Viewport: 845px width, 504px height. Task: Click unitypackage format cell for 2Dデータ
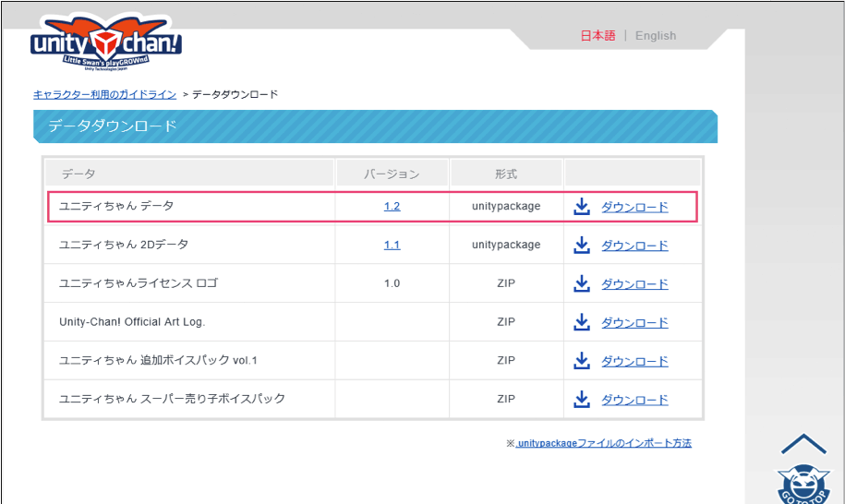(x=506, y=245)
